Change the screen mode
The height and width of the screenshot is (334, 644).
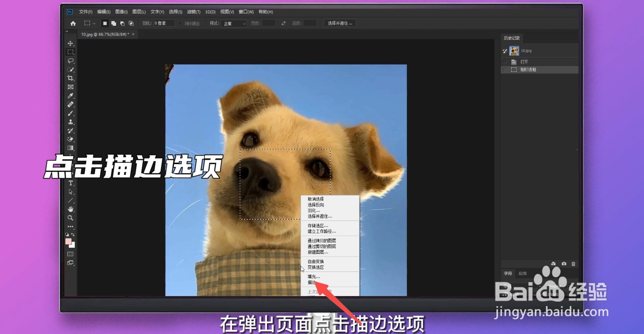pyautogui.click(x=70, y=263)
